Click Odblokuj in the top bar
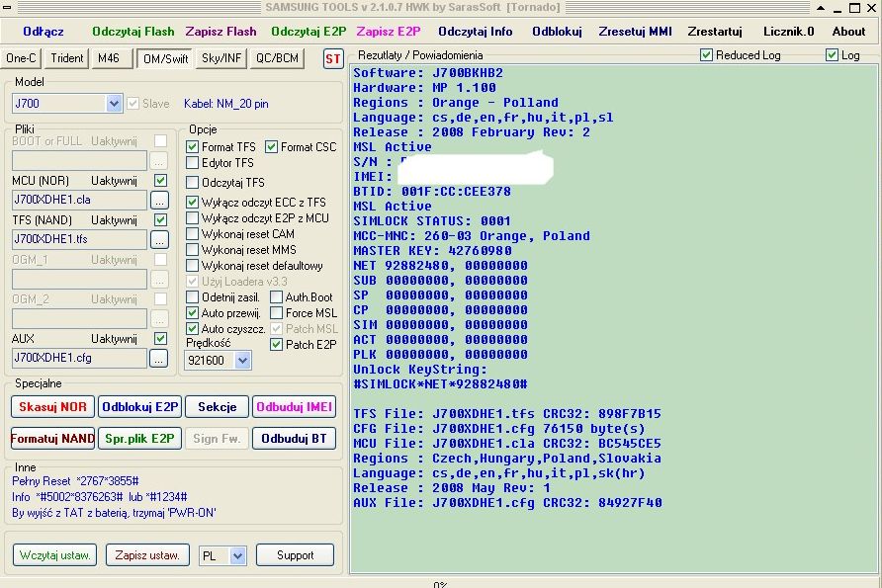882x588 pixels. (557, 32)
